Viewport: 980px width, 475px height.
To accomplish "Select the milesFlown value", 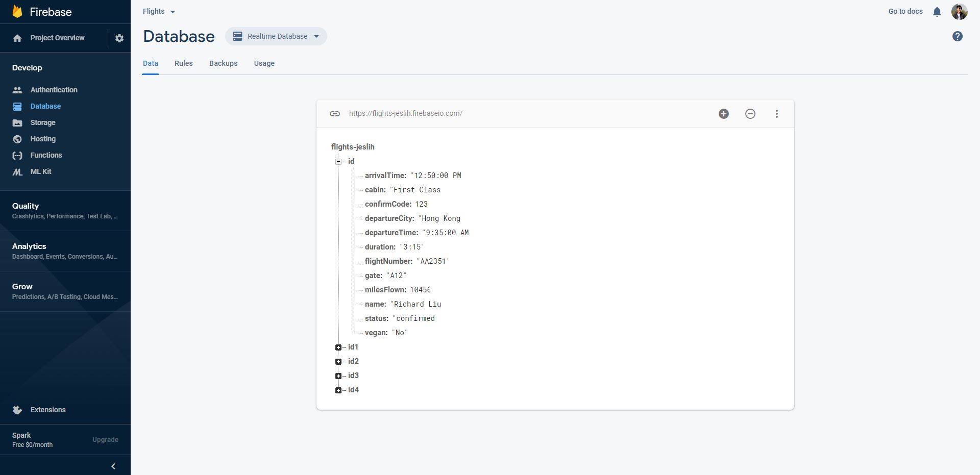I will coord(420,290).
